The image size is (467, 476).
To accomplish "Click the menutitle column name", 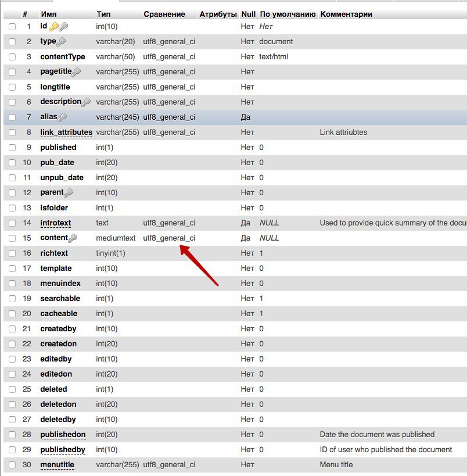I will point(57,465).
